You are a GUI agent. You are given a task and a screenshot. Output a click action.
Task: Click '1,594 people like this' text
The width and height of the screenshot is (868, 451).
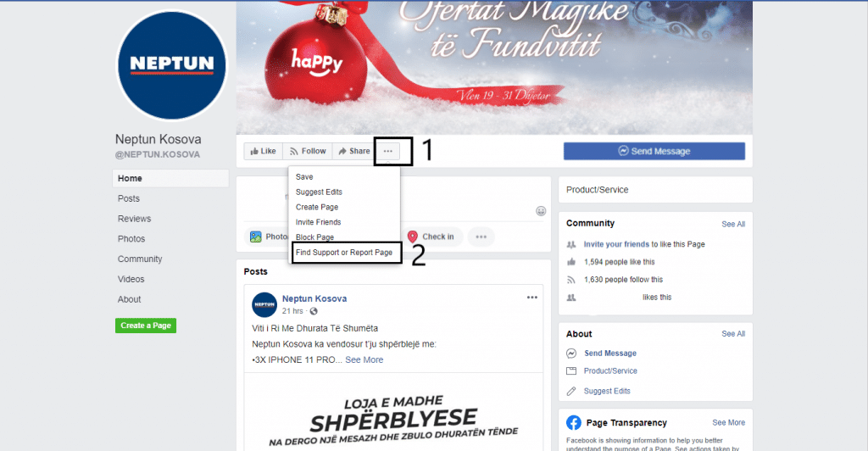(619, 262)
